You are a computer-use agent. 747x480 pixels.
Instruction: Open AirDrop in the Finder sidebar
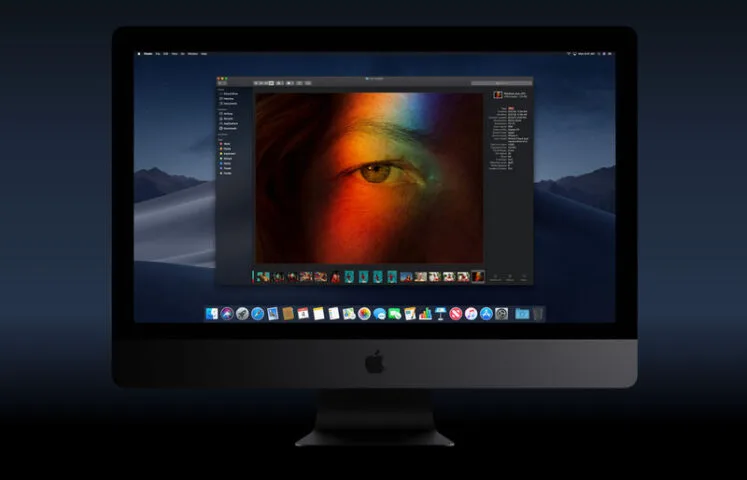(x=227, y=114)
